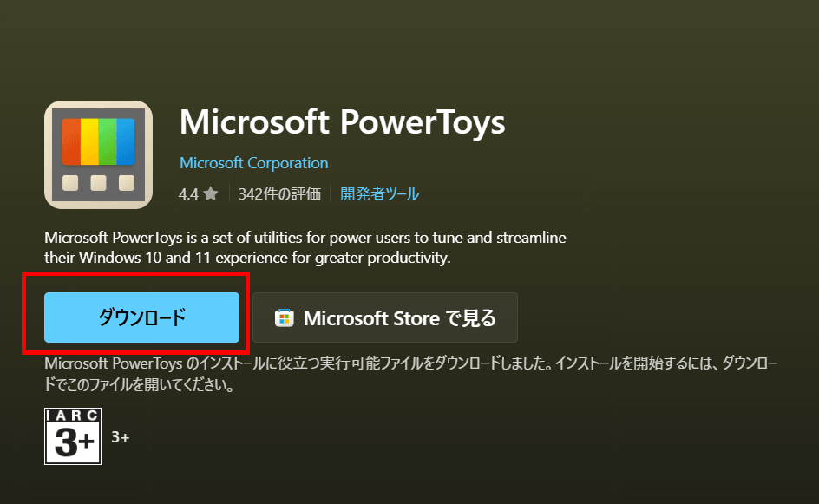Click the left square in the PowerToys logo
This screenshot has height=504, width=819.
(x=71, y=182)
